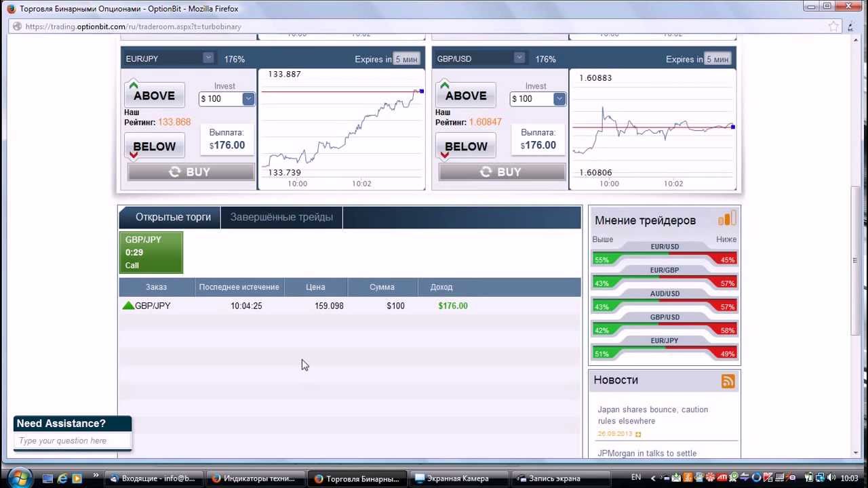
Task: Launch media player quick launch icon
Action: tap(77, 478)
